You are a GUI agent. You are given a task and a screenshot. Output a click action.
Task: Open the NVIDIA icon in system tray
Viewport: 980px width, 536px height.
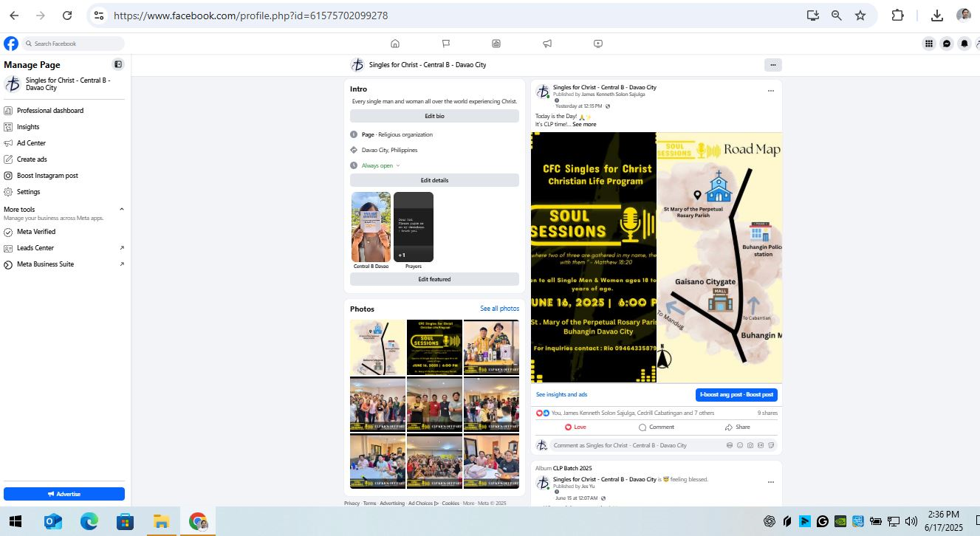[x=840, y=521]
